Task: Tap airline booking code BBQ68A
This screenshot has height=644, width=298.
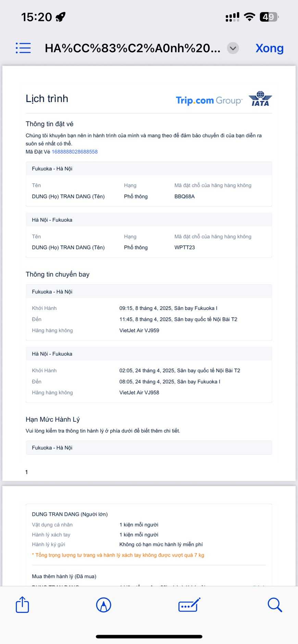Action: (x=185, y=196)
